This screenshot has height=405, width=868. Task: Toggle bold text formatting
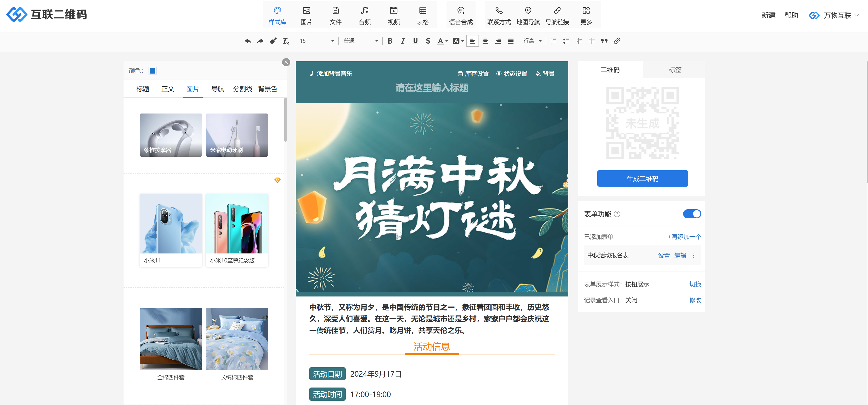[390, 41]
